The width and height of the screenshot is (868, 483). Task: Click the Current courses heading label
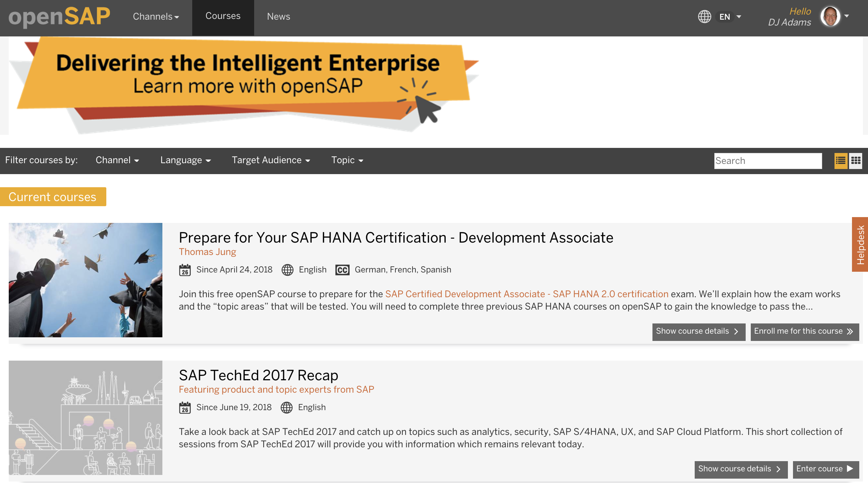[53, 197]
